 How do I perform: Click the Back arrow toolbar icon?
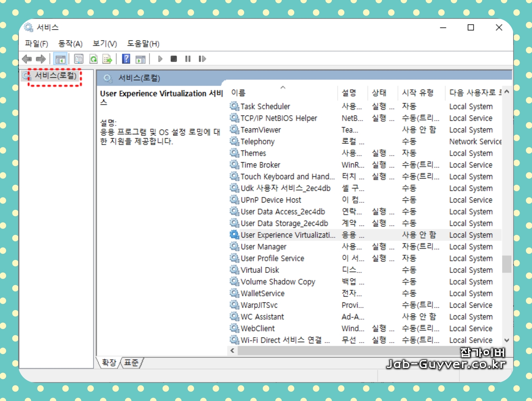click(27, 59)
